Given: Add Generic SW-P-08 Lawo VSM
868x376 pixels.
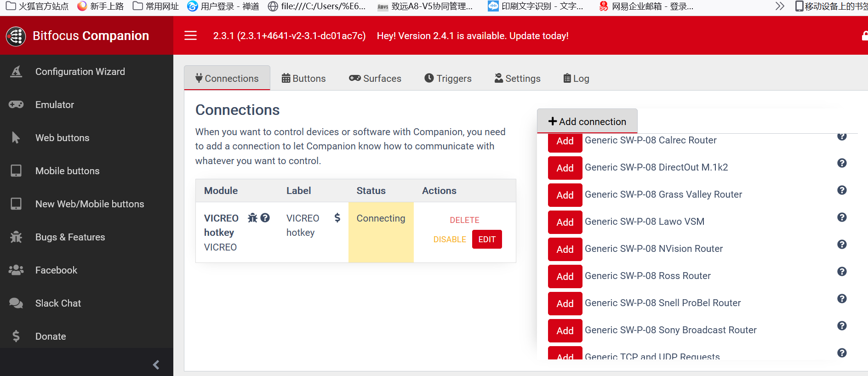Looking at the screenshot, I should pyautogui.click(x=565, y=222).
